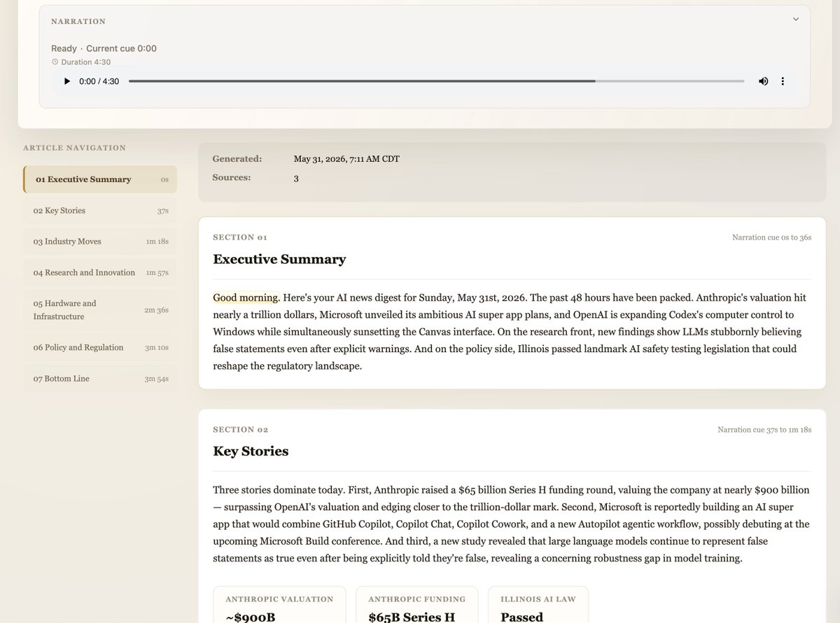Seek within the audio progress bar
The height and width of the screenshot is (623, 840).
pyautogui.click(x=436, y=81)
